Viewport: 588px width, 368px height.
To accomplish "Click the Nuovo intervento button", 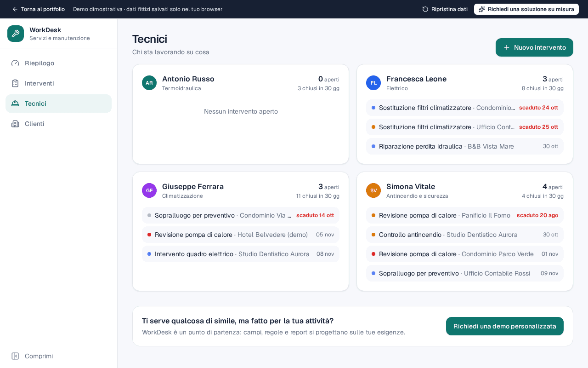I will tap(534, 47).
